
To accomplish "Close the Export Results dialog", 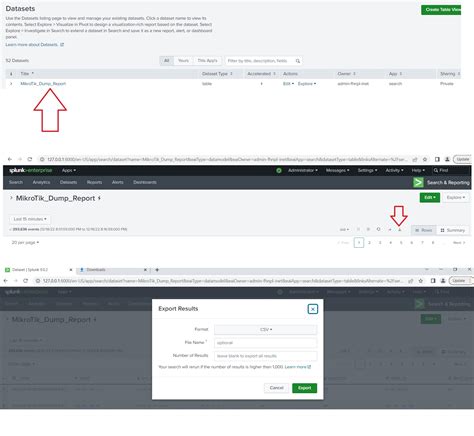I will point(313,309).
